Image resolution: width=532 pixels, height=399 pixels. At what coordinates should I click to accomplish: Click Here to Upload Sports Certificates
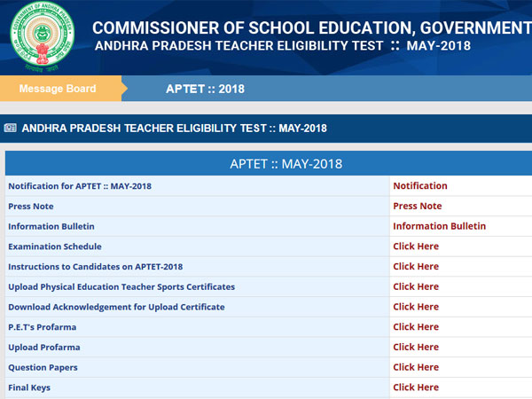pyautogui.click(x=416, y=286)
